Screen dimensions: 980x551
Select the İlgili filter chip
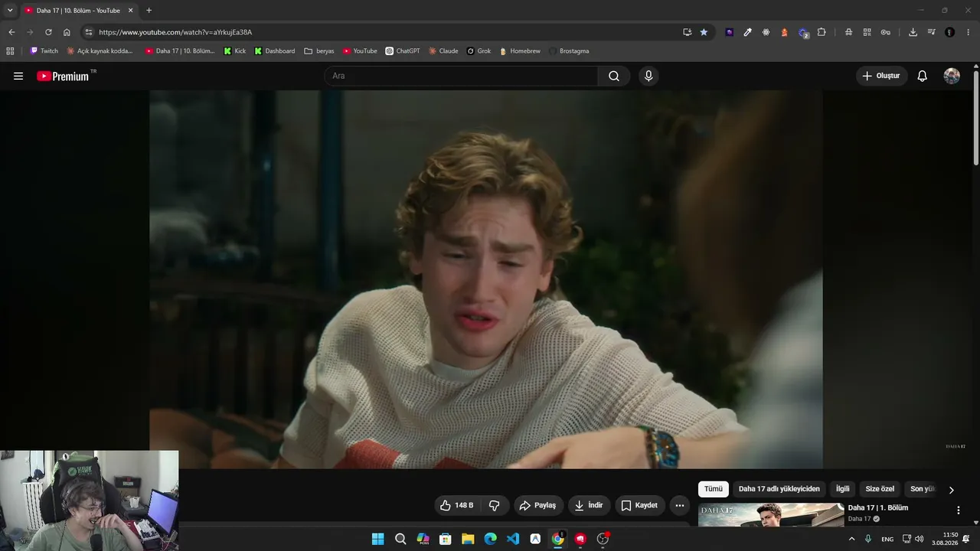tap(843, 489)
